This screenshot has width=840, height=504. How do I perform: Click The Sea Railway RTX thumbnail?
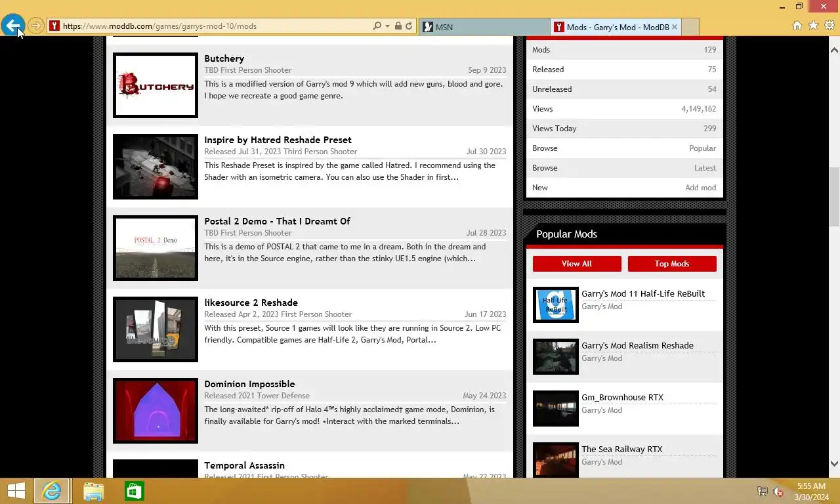coord(556,460)
